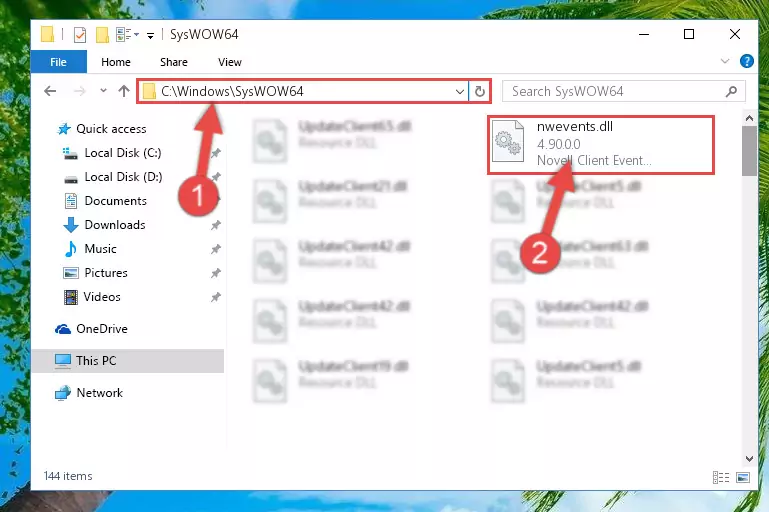The image size is (769, 512).
Task: Click the This PC monitor icon
Action: click(x=63, y=361)
